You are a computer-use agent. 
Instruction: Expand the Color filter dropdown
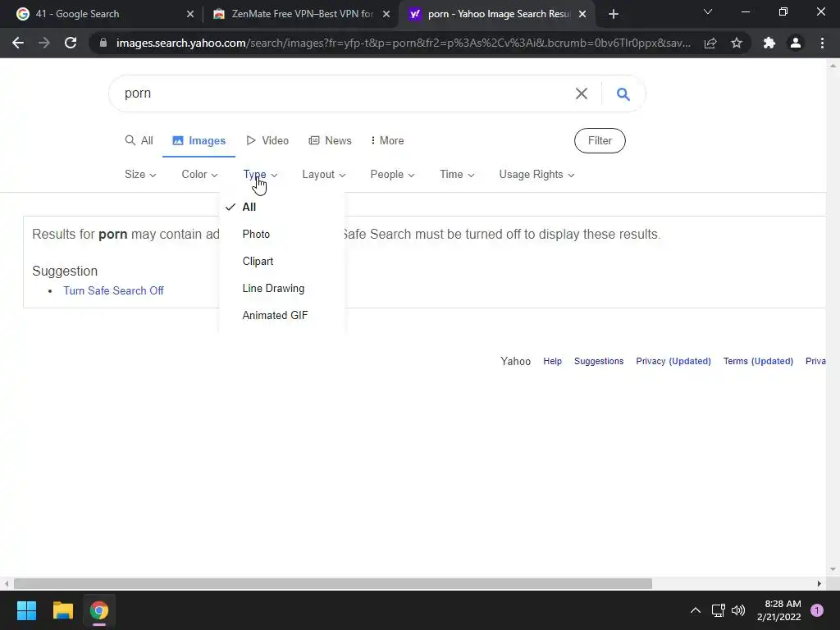click(x=199, y=175)
